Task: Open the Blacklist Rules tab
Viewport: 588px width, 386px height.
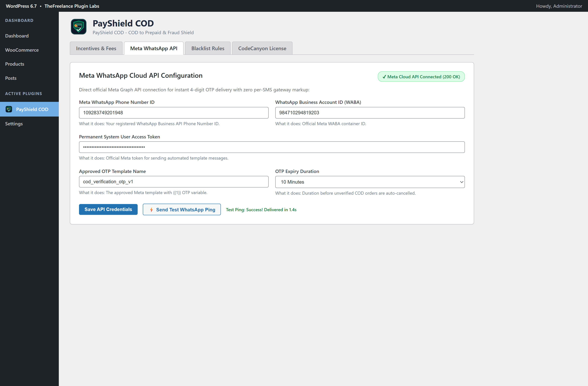Action: pos(208,48)
